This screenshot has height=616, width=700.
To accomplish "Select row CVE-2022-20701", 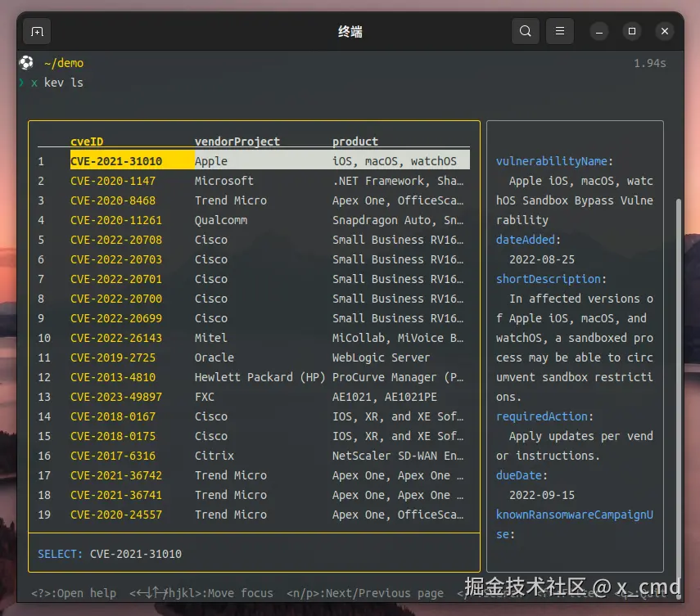I will coord(254,279).
